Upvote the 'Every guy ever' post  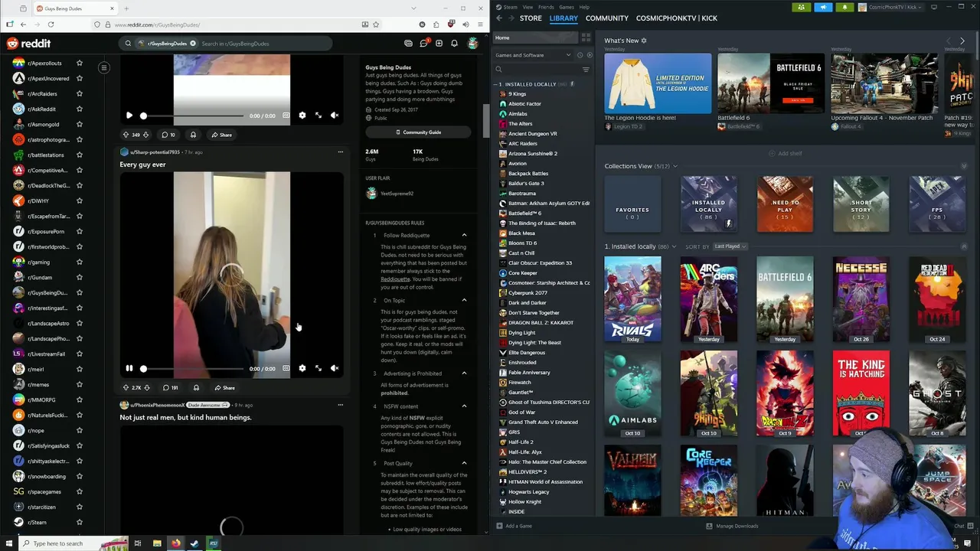click(x=126, y=387)
